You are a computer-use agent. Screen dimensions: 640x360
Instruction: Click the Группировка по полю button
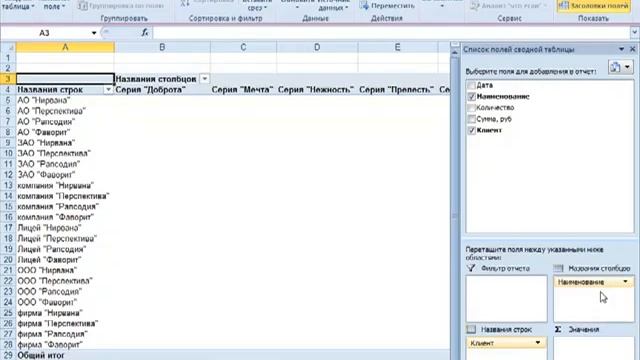[x=121, y=6]
